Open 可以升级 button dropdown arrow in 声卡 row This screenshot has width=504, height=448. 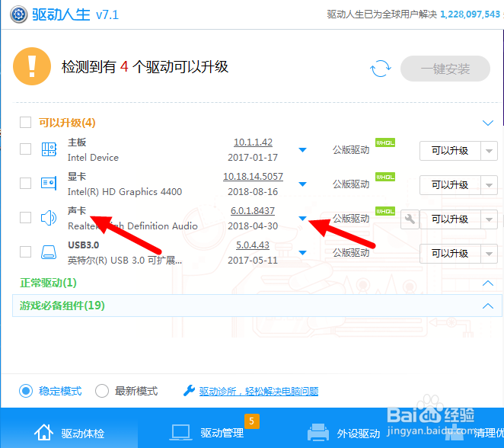(x=489, y=219)
